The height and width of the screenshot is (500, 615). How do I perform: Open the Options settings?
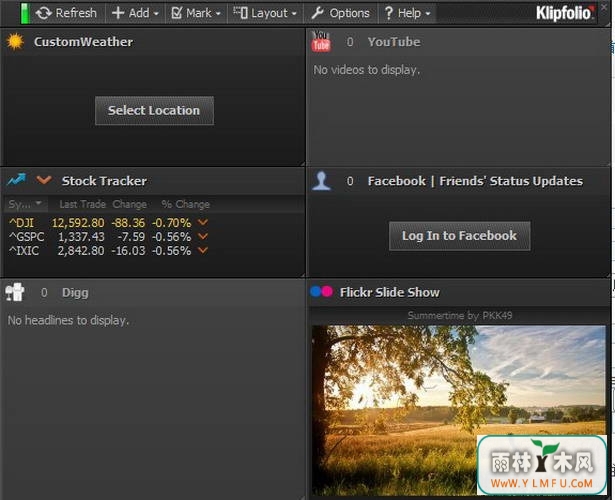tap(340, 13)
